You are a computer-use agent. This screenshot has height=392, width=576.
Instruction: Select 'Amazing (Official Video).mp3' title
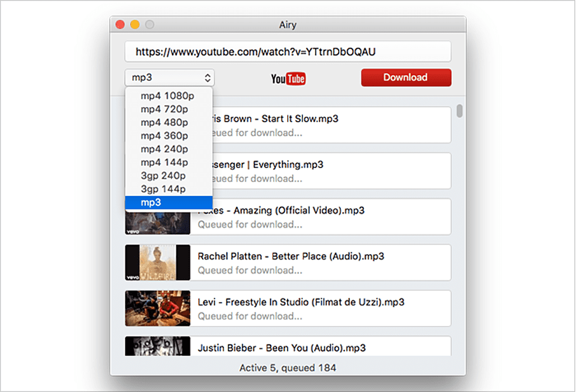click(299, 211)
